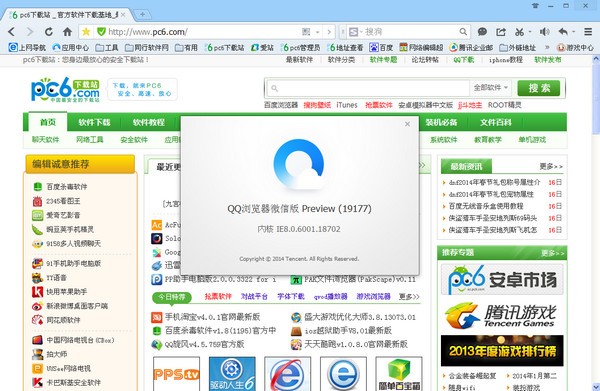Open the QQ下载 top link
Image resolution: width=600 pixels, height=391 pixels.
(464, 60)
